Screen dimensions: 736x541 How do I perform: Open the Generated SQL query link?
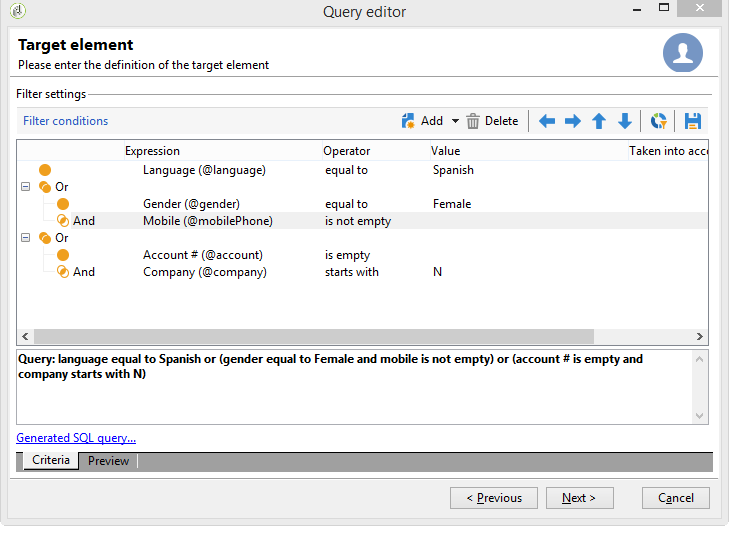(76, 438)
